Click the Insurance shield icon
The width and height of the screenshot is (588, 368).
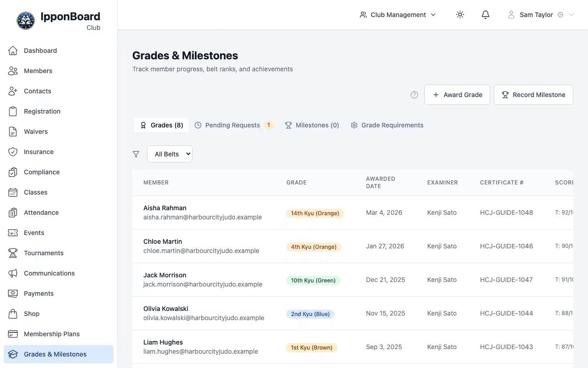click(13, 152)
